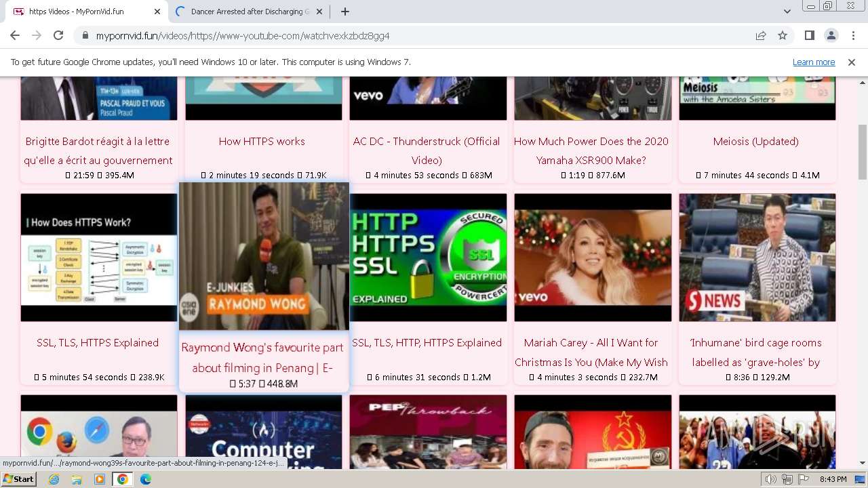Click the 'How Does HTTPS Work?' thumbnail

point(99,258)
